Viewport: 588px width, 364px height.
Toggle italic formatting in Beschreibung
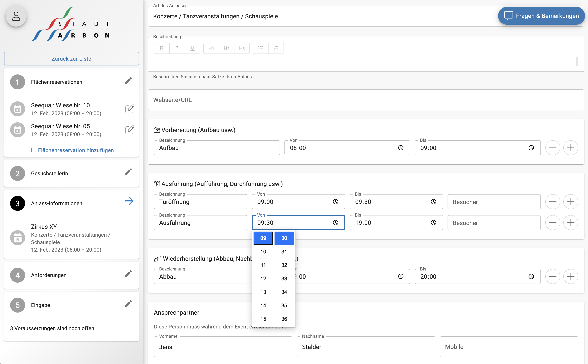177,48
